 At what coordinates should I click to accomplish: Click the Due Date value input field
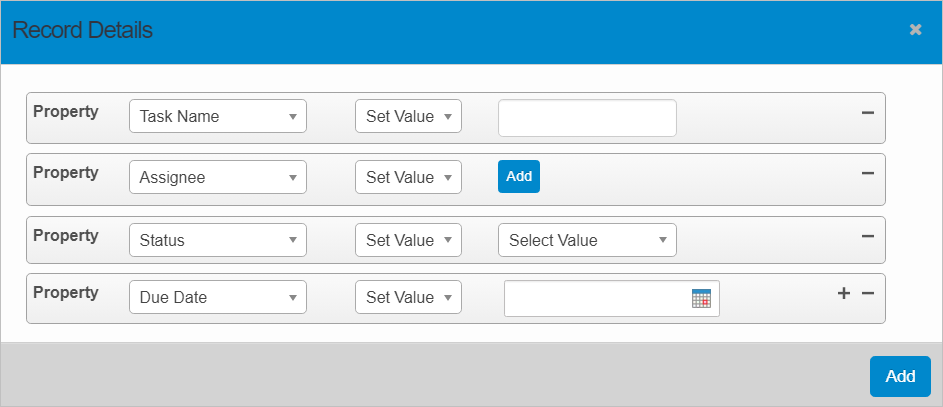click(x=596, y=298)
